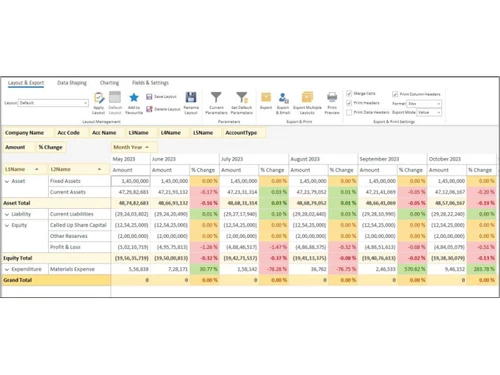Select the July 2023 column header
Screen dimensions: 500x375
coord(254,159)
